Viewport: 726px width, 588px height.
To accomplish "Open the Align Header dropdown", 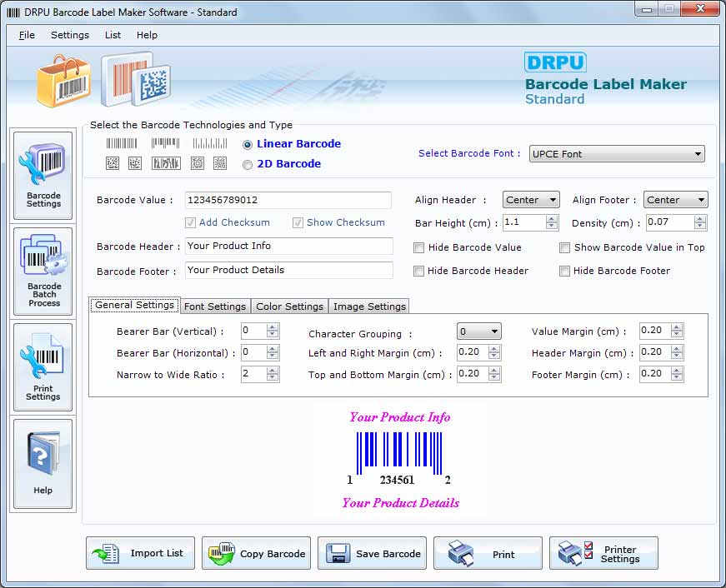I will 531,200.
